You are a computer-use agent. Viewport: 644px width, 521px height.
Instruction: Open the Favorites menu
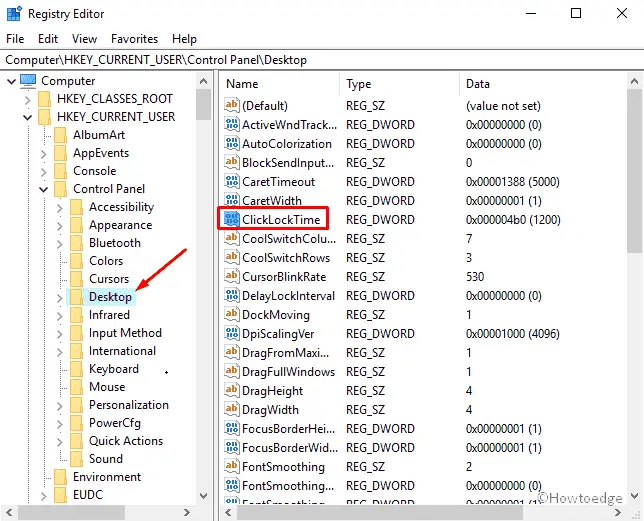(x=134, y=39)
